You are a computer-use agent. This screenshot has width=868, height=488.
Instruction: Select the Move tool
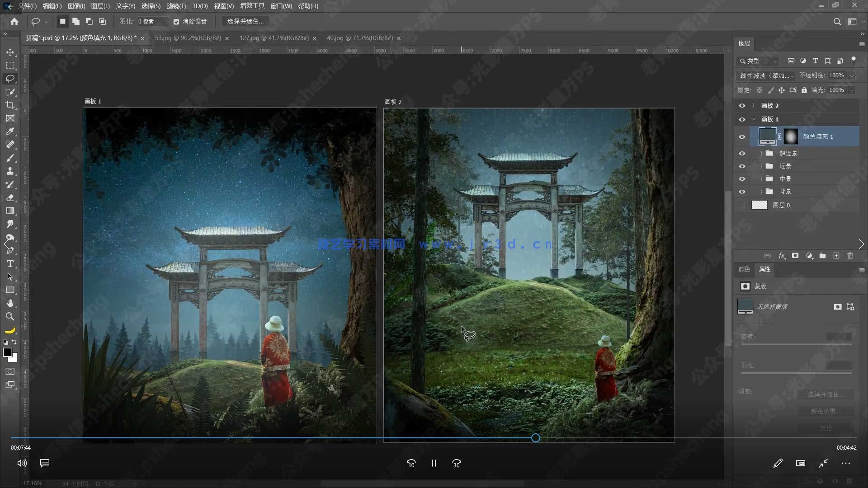[10, 52]
